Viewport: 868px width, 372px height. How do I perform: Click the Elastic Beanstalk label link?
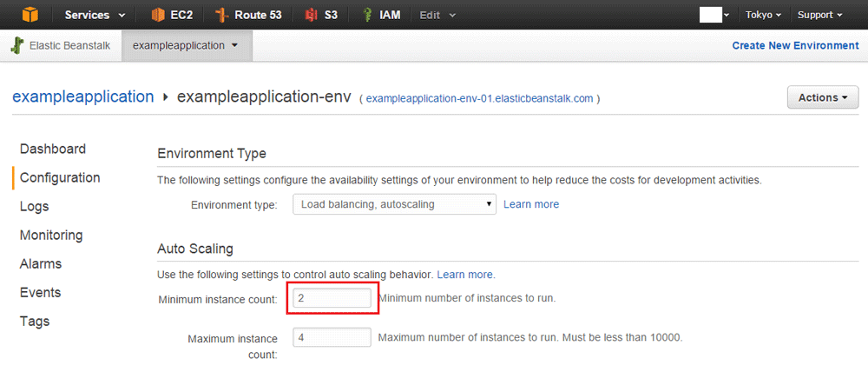pyautogui.click(x=69, y=45)
